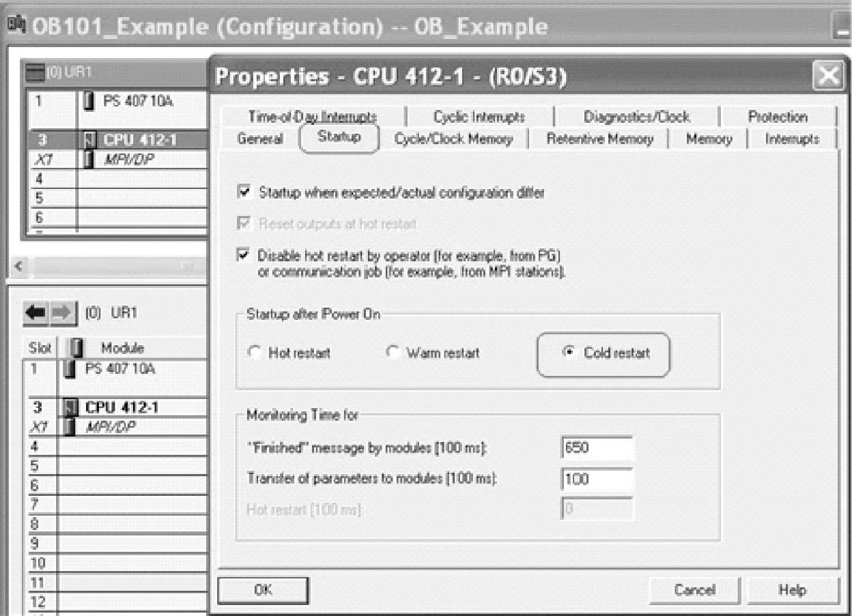Image resolution: width=852 pixels, height=616 pixels.
Task: Select the Warm restart radio button
Action: click(392, 353)
